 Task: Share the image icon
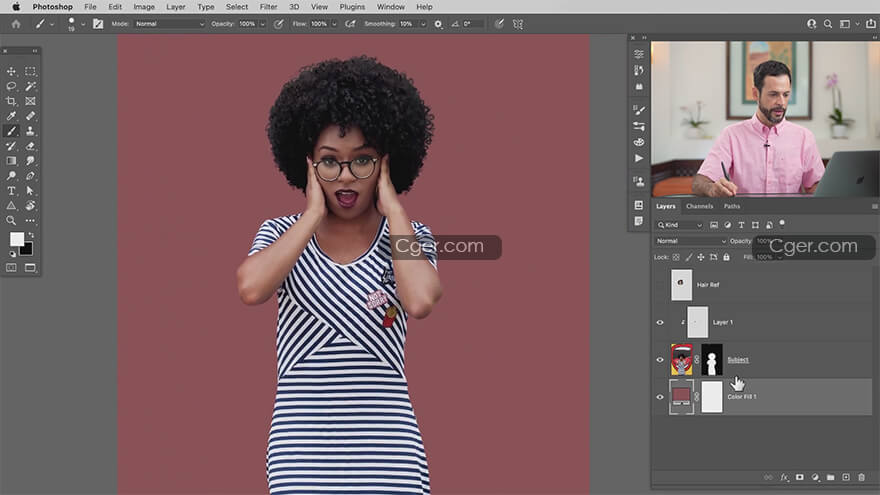point(870,24)
